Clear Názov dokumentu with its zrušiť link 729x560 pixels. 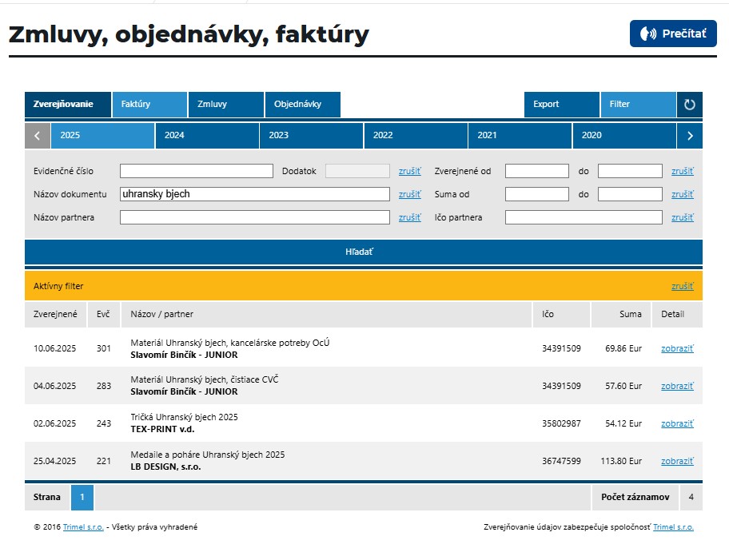(409, 194)
